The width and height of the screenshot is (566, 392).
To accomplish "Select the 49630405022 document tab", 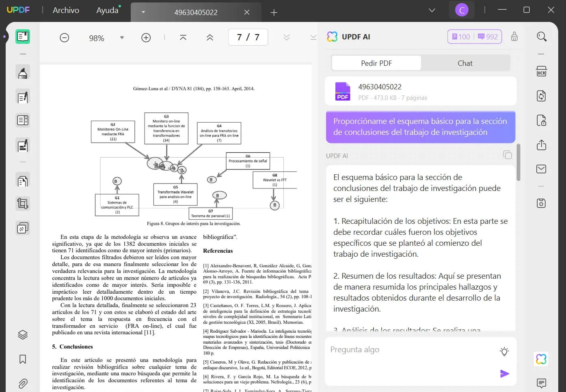I will coord(196,12).
